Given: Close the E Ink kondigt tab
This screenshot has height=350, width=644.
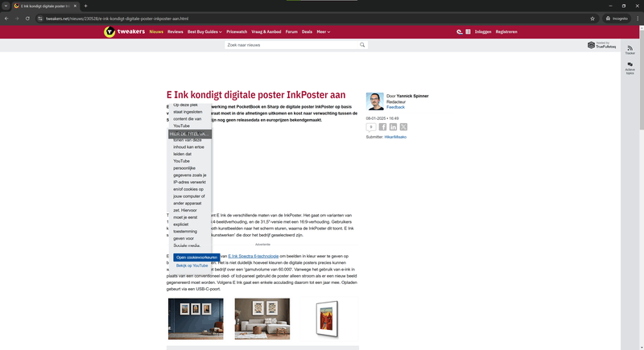Looking at the screenshot, I should coord(75,6).
